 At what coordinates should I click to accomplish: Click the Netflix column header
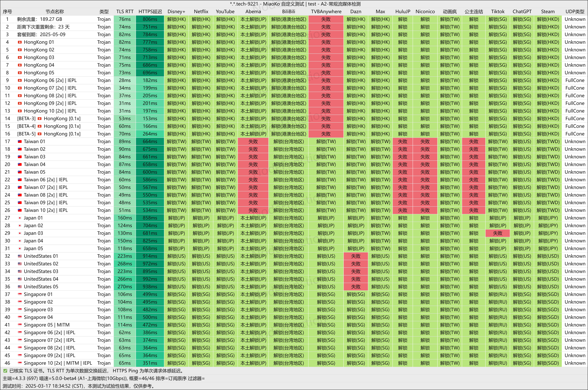[x=201, y=12]
